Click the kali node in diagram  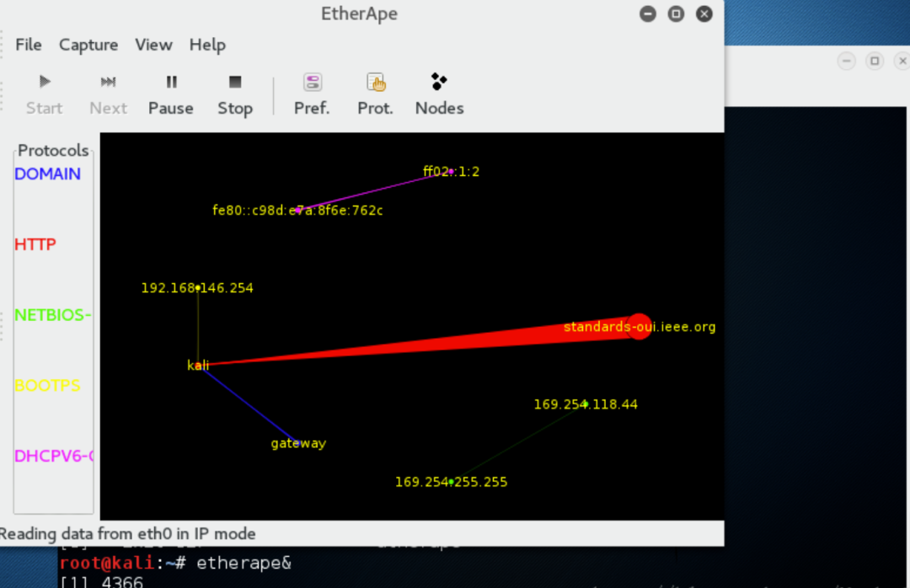coord(198,366)
